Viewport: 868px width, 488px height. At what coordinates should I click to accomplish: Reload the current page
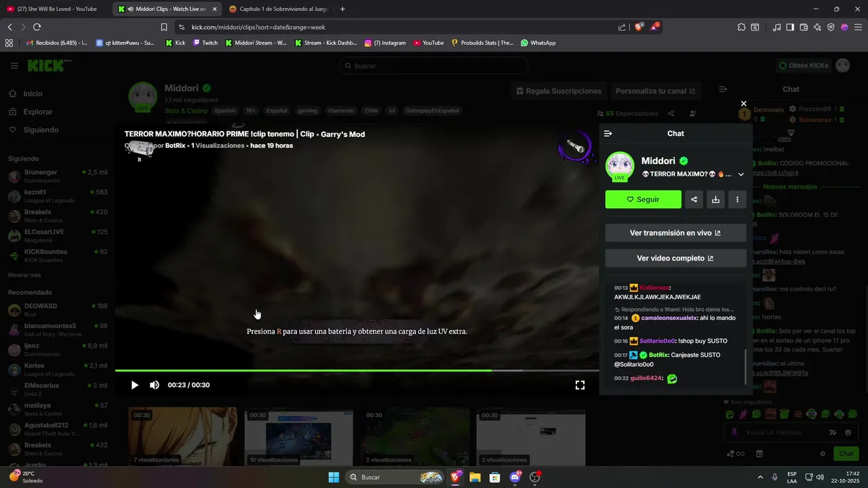(37, 27)
